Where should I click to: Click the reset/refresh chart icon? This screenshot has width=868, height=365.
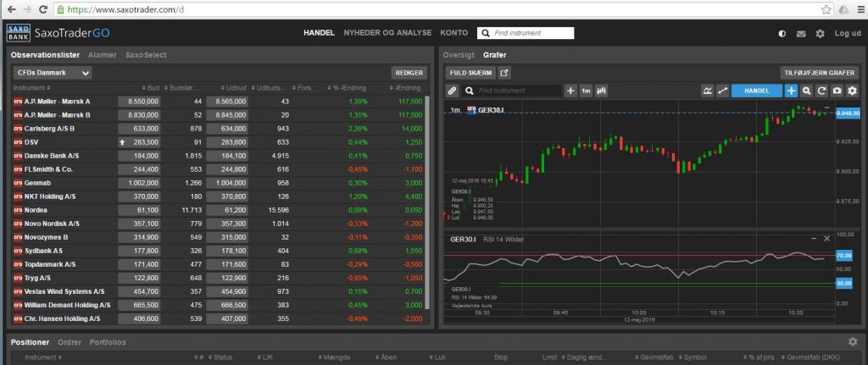[x=822, y=91]
